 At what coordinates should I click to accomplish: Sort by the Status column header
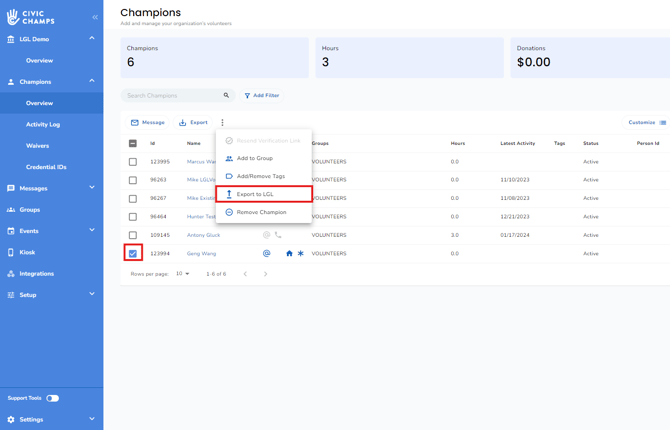pyautogui.click(x=591, y=143)
